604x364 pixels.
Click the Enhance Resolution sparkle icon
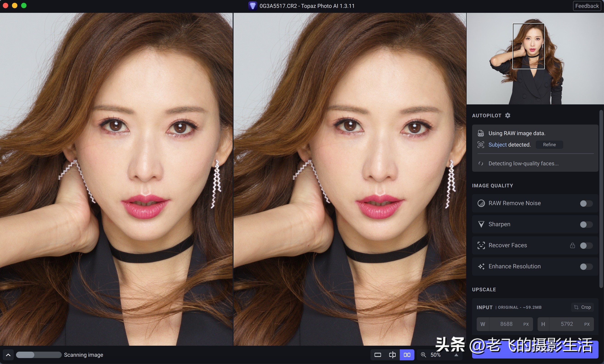coord(481,266)
